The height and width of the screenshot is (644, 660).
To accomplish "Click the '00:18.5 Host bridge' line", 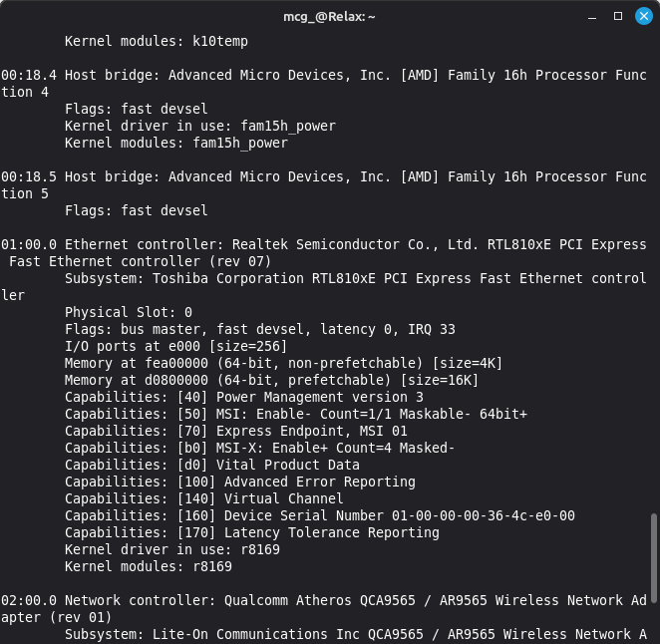I will [x=324, y=176].
